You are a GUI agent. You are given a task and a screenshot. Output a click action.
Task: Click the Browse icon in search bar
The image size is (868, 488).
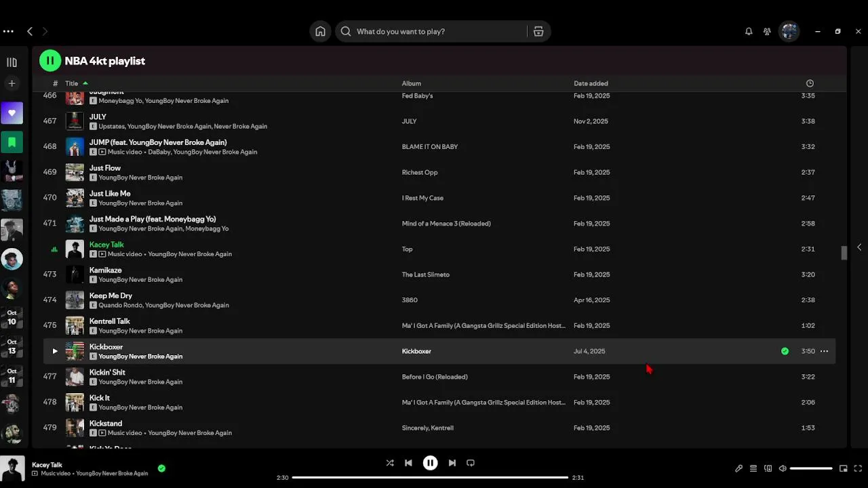click(x=538, y=31)
